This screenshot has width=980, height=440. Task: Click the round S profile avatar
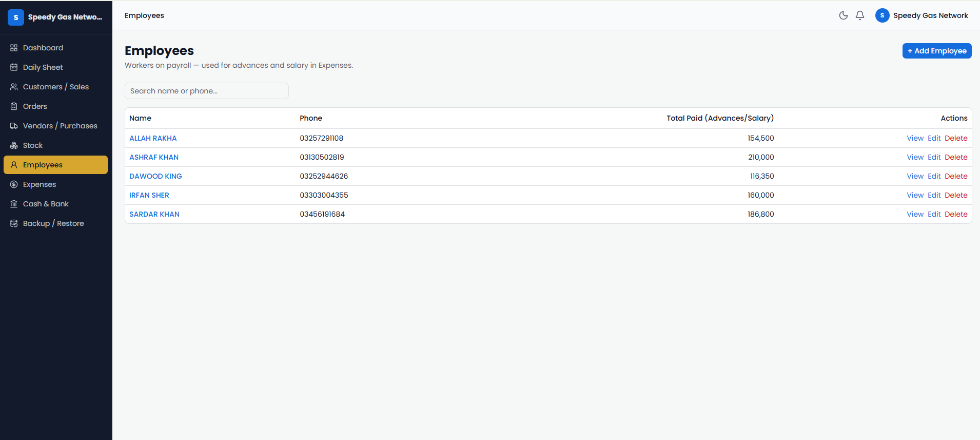882,15
